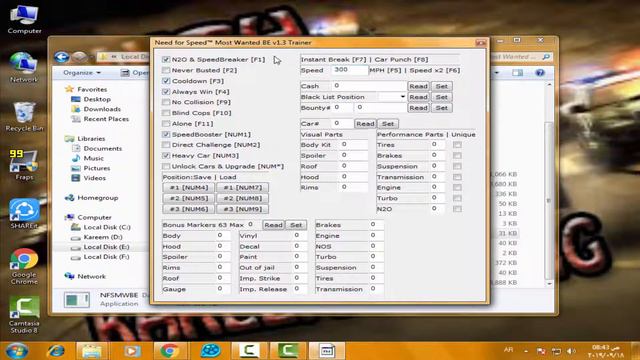Uncheck Heavy Car [NUM3]
640x360 pixels.
click(166, 156)
